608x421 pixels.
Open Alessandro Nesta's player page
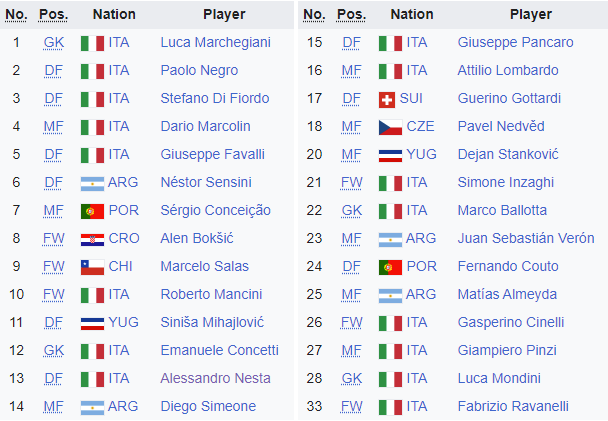[216, 378]
